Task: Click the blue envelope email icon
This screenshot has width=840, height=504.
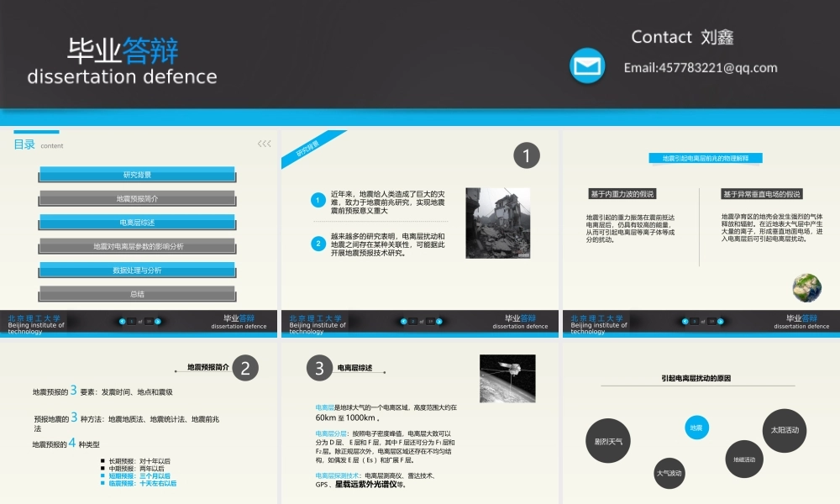Action: [x=587, y=66]
